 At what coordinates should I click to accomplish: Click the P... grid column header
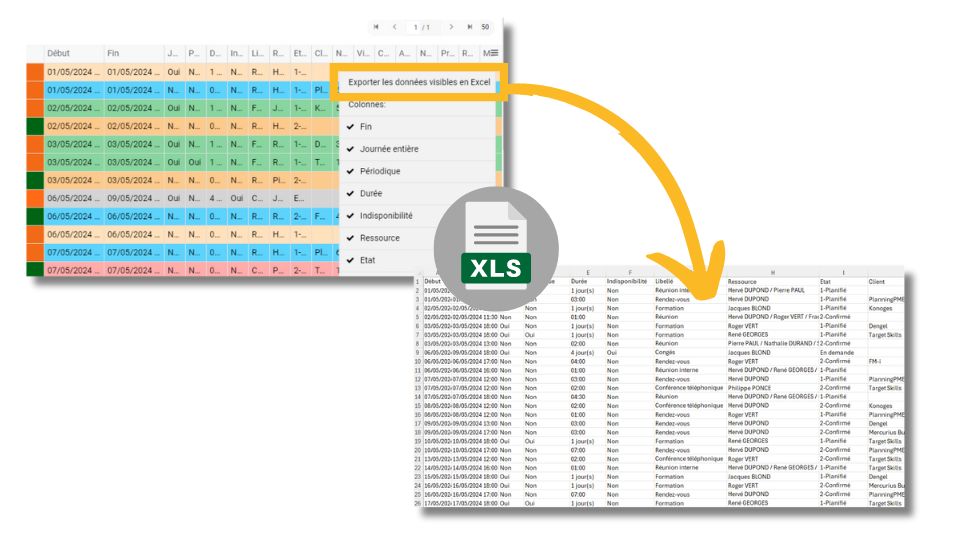point(193,53)
